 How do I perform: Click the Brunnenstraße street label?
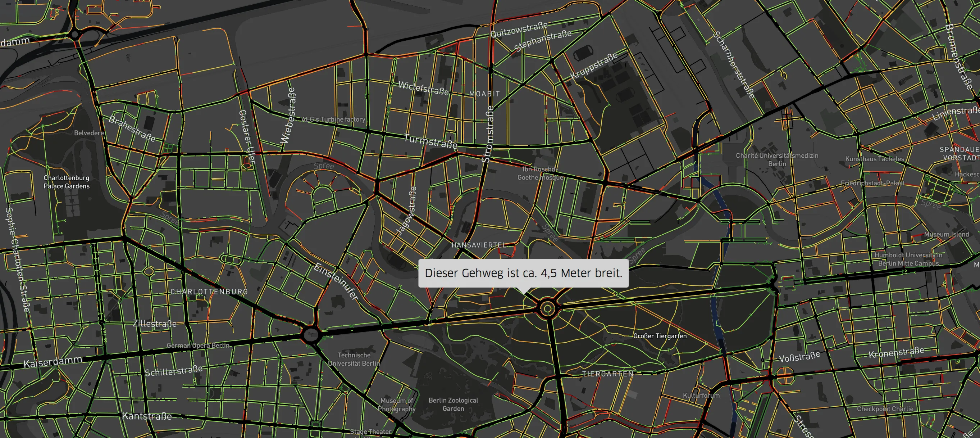pyautogui.click(x=959, y=57)
